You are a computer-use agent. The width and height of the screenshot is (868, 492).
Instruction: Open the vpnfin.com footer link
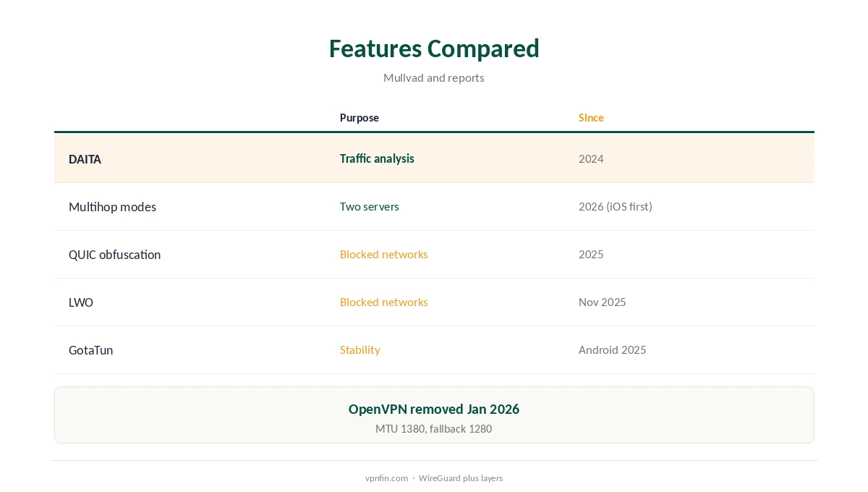tap(386, 478)
